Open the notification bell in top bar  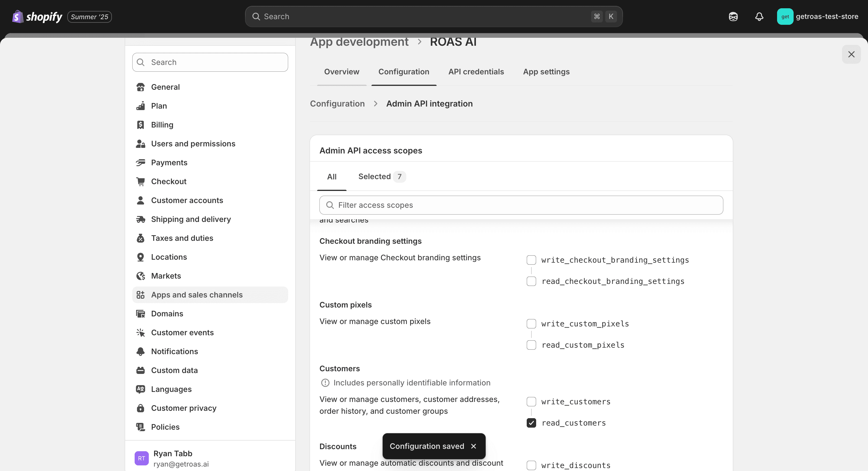tap(759, 17)
